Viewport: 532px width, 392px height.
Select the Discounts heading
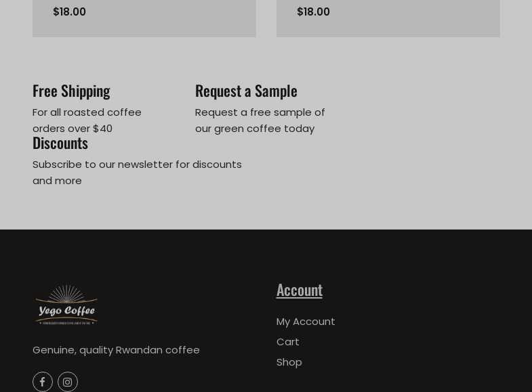[60, 143]
